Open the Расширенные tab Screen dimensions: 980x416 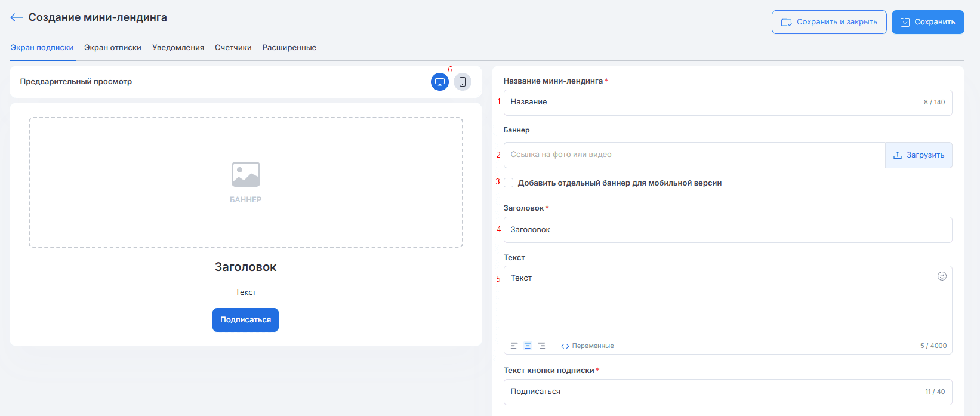pyautogui.click(x=289, y=48)
